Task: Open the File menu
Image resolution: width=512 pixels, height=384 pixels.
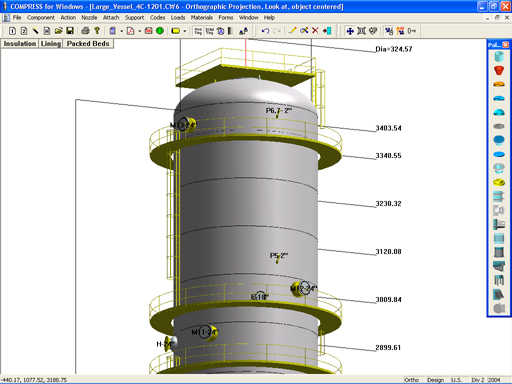Action: (17, 18)
